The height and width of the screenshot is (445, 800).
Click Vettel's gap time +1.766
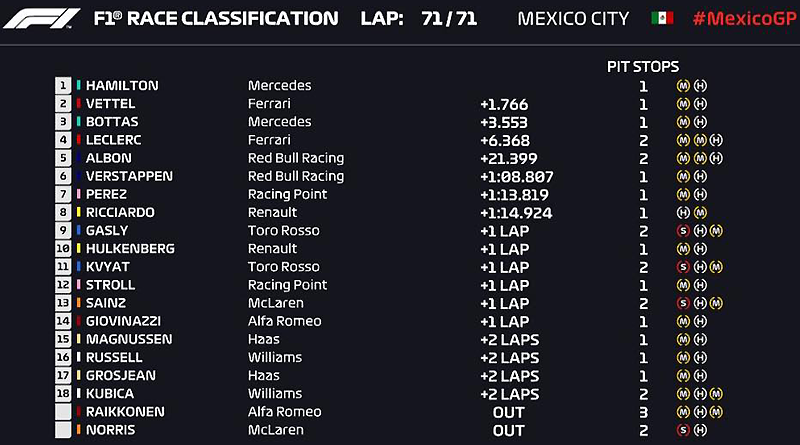point(504,105)
